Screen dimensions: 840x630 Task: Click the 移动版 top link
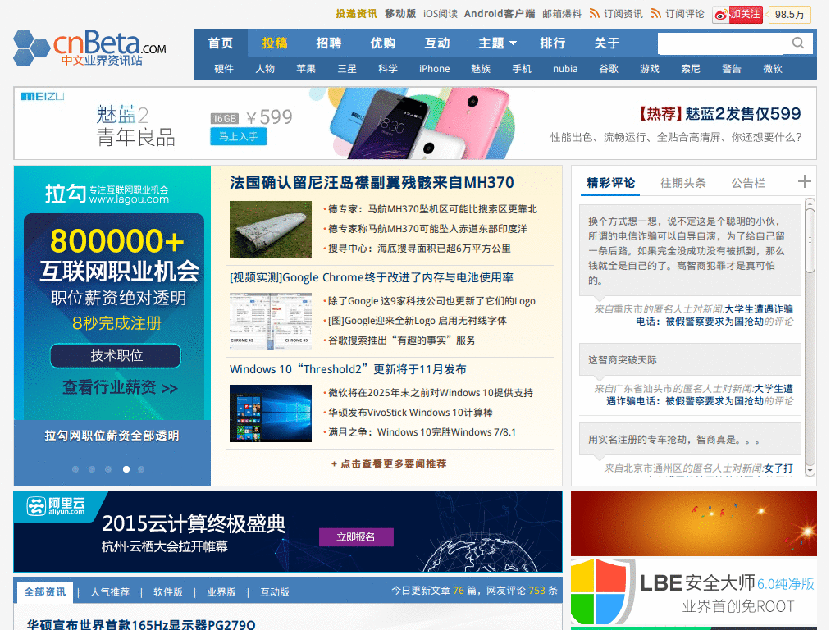[400, 13]
